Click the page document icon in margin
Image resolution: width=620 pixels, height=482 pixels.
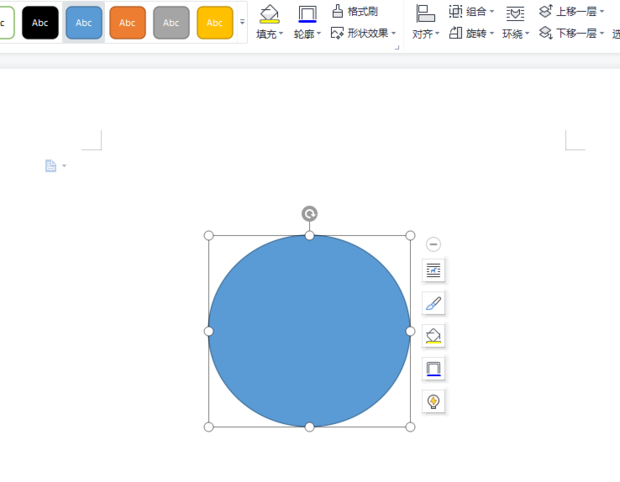pos(51,166)
